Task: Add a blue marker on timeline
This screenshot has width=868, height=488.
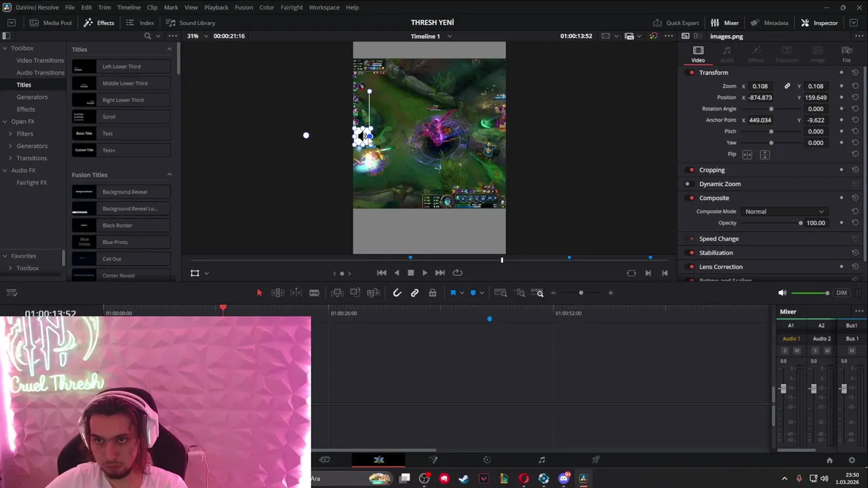Action: click(x=473, y=293)
